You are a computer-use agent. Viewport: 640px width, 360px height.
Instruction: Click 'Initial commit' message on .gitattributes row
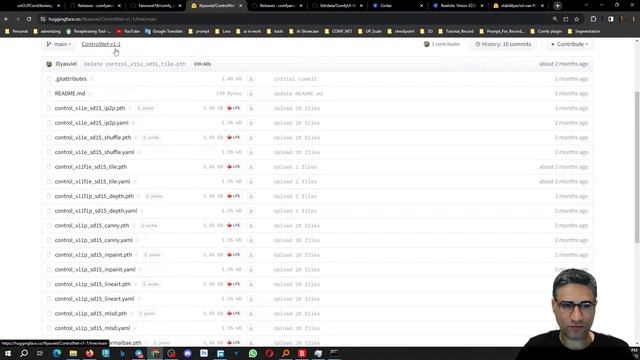pyautogui.click(x=295, y=79)
